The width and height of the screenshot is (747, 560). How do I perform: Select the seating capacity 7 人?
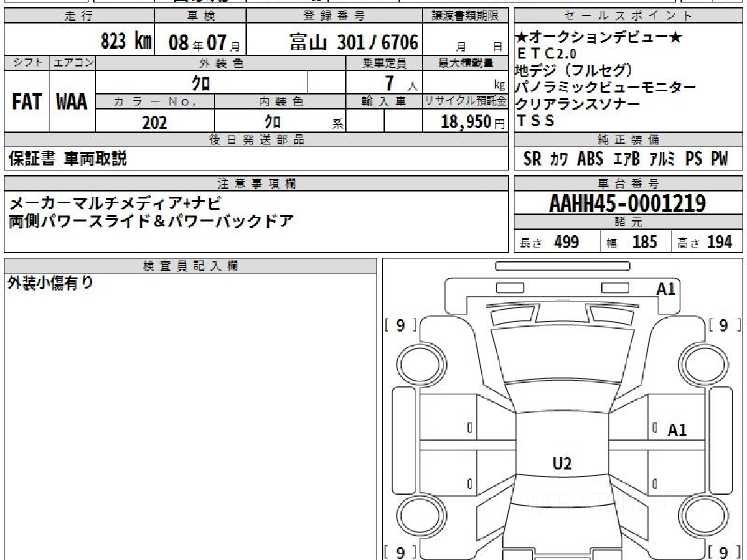tap(401, 83)
